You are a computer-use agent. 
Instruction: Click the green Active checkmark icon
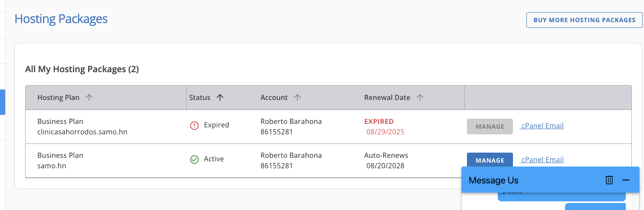click(194, 160)
